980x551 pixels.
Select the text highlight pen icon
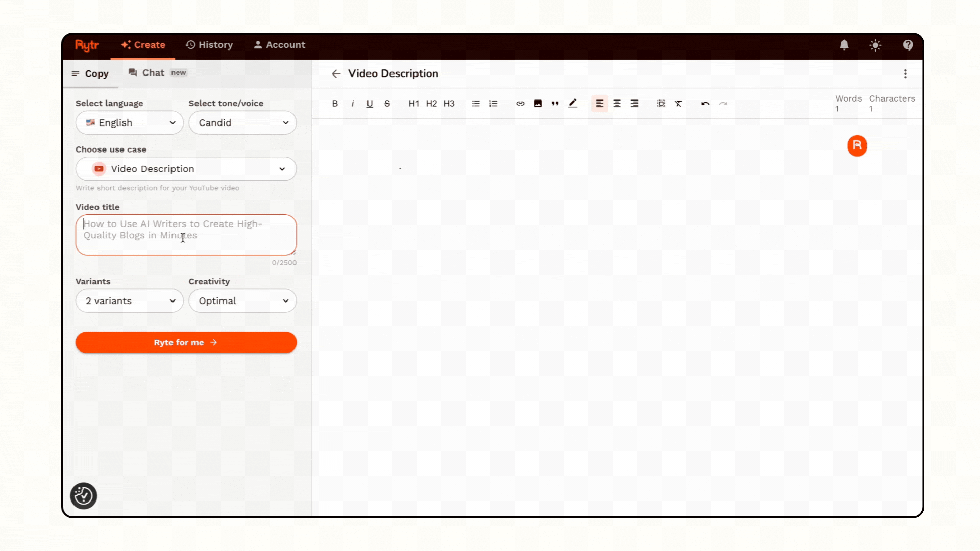click(573, 104)
